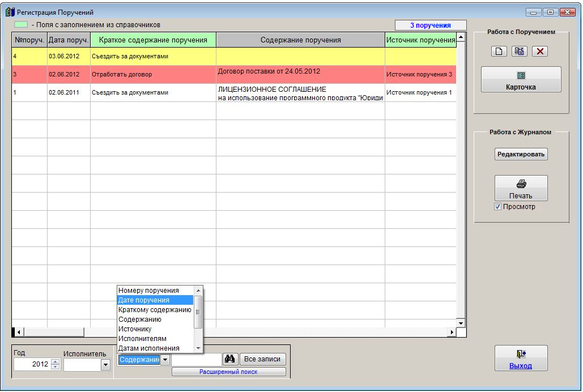Open Расширенный поиск advanced search
The width and height of the screenshot is (583, 392).
pos(228,372)
